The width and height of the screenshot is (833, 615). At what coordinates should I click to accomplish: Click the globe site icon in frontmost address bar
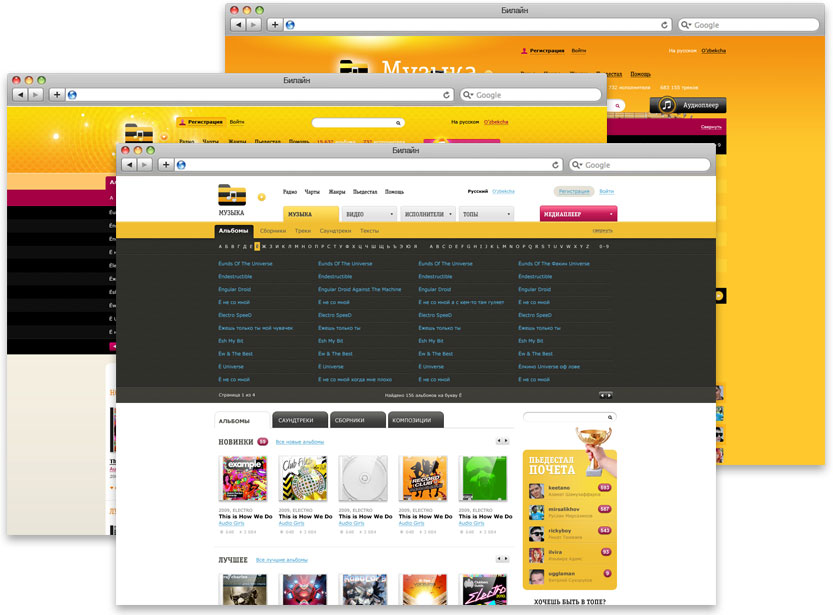click(x=181, y=165)
